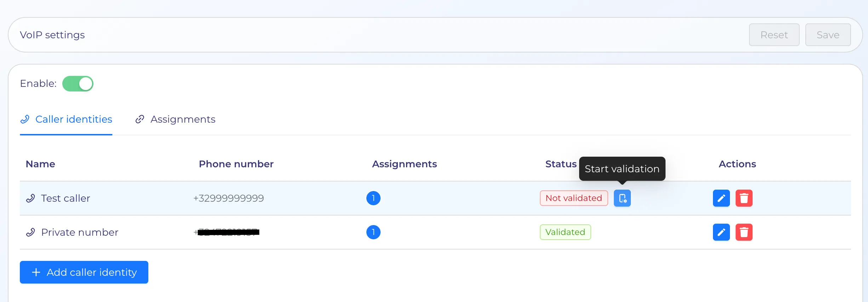The image size is (868, 302).
Task: Click the assignments badge for Test caller
Action: tap(373, 198)
